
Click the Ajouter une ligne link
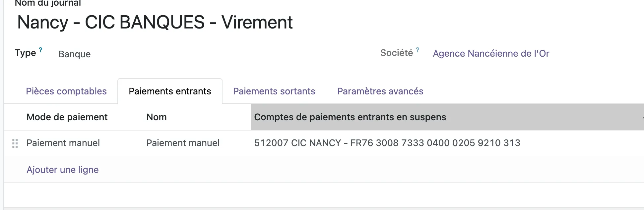(63, 170)
